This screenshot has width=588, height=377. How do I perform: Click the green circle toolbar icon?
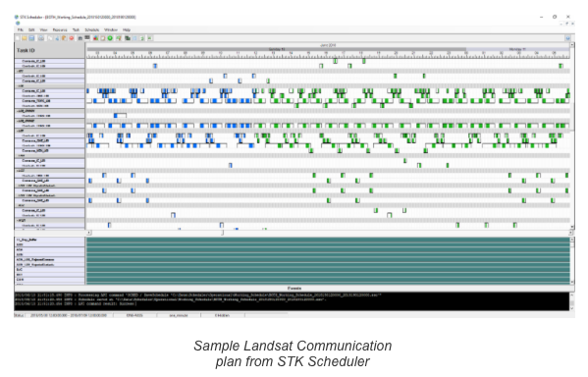click(110, 38)
